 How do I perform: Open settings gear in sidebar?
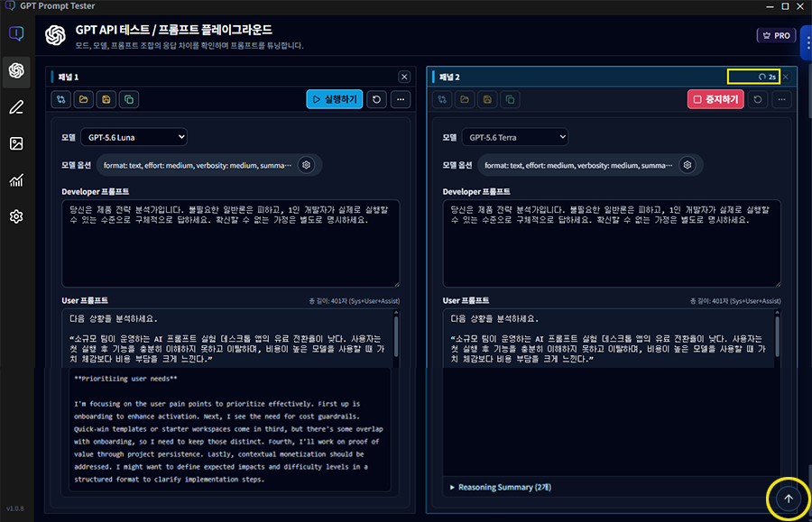[16, 216]
